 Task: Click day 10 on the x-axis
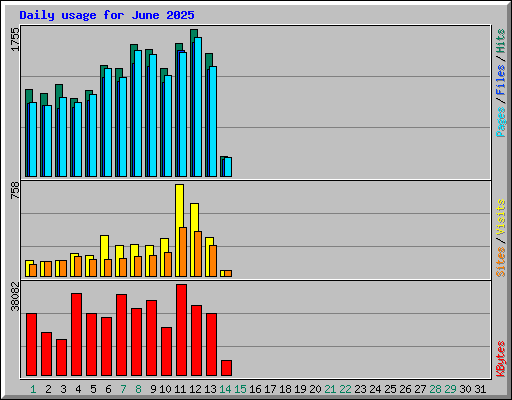tap(165, 389)
